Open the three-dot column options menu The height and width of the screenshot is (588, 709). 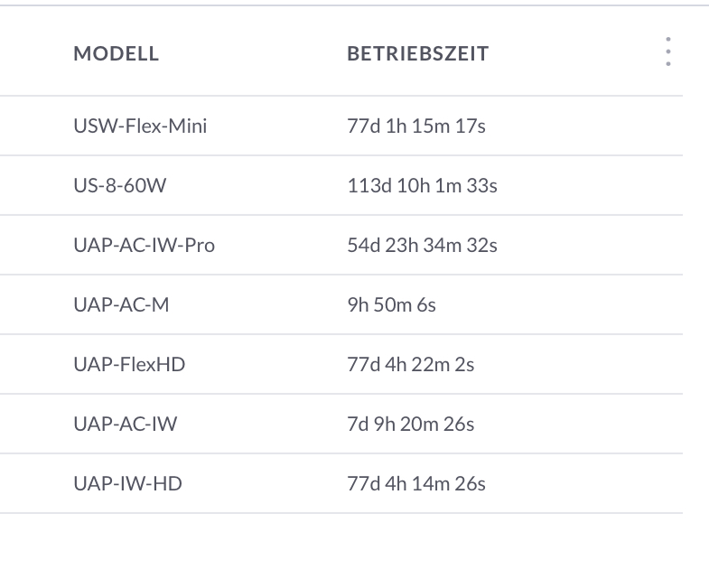667,52
